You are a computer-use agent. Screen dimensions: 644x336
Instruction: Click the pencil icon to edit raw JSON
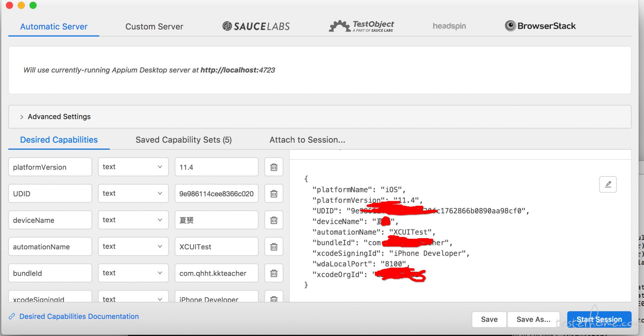pos(608,184)
